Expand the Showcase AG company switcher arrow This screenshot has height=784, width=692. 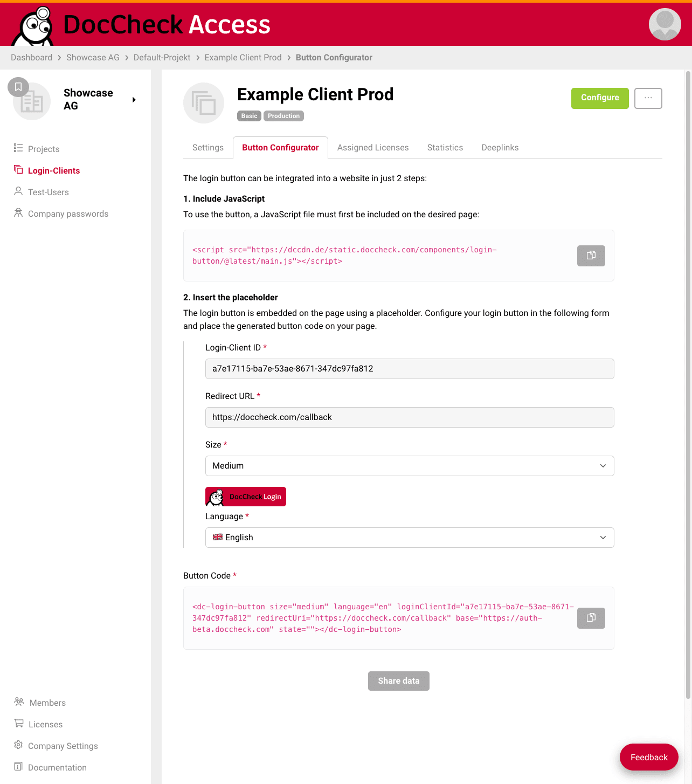pos(134,100)
